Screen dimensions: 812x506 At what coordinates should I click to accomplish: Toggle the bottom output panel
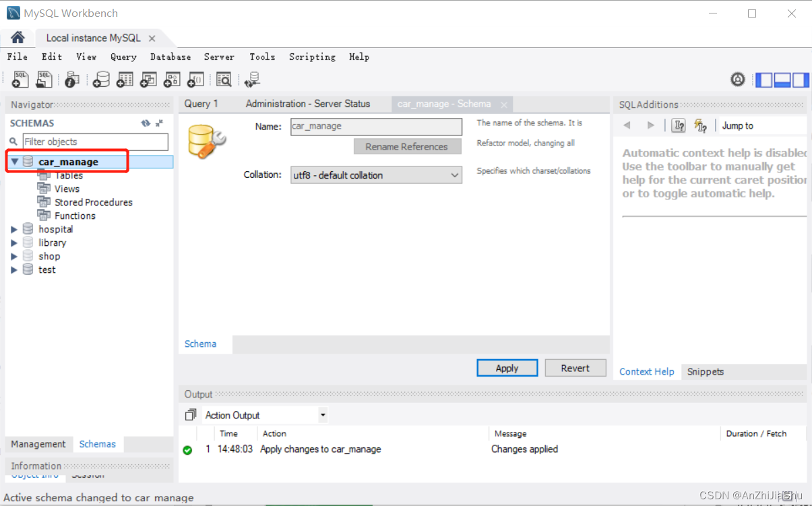[782, 80]
